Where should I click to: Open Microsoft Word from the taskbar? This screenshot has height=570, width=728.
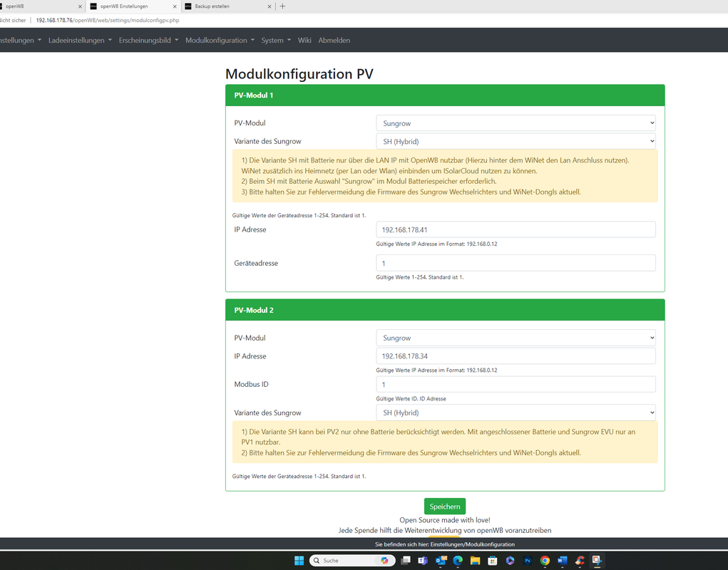coord(563,560)
